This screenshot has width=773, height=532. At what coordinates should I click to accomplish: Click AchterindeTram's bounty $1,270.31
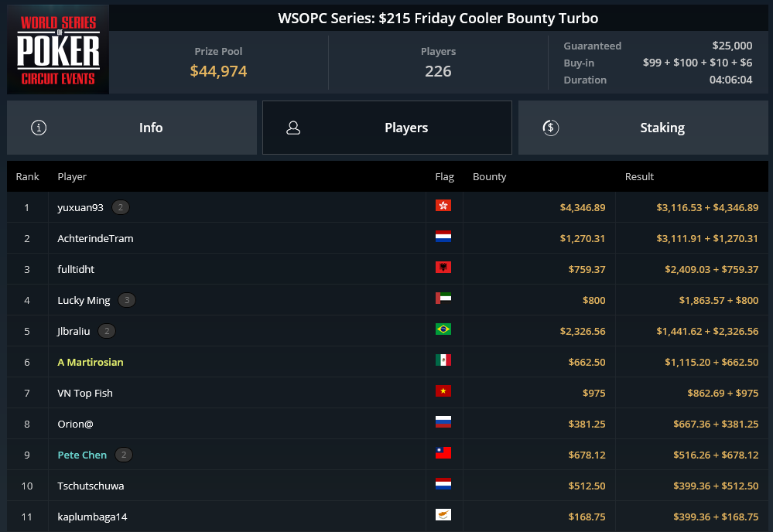[582, 238]
